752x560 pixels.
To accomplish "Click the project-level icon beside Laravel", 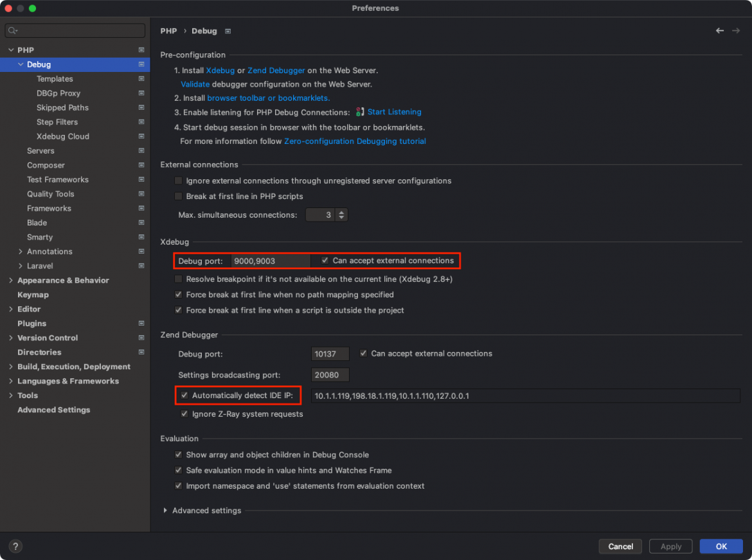I will tap(141, 265).
